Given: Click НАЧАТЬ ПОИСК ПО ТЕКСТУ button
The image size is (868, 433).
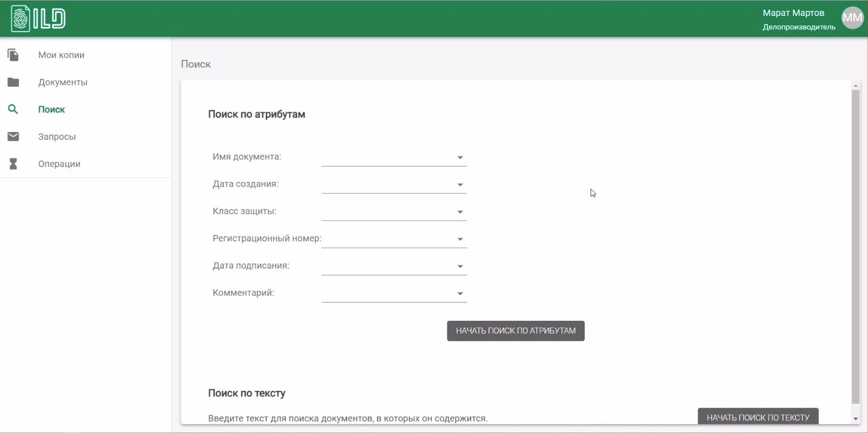Looking at the screenshot, I should coord(758,417).
